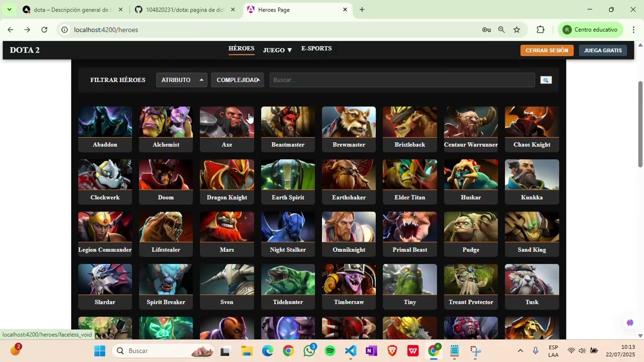
Task: Open the Notepad app in the taskbar
Action: (454, 351)
